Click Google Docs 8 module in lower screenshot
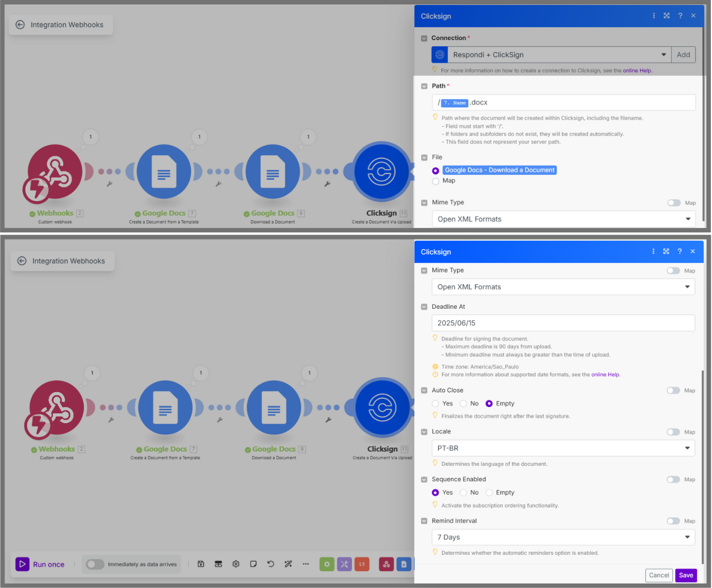 point(274,408)
